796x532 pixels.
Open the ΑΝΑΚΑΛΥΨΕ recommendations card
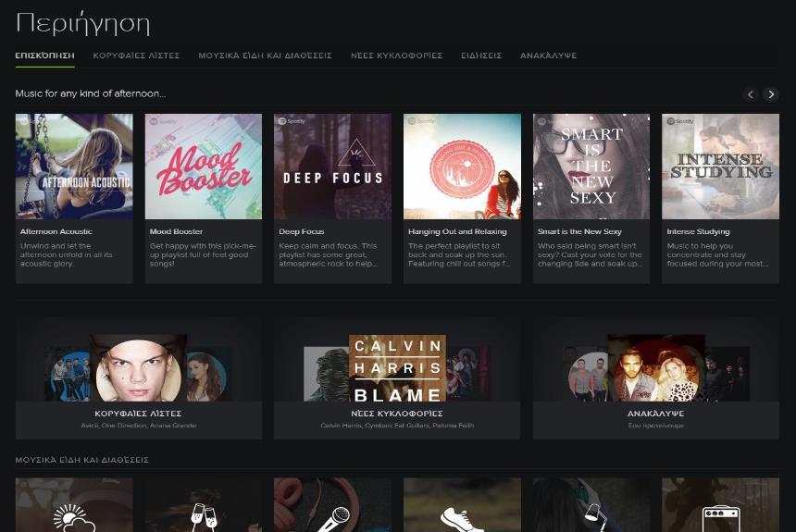coord(656,378)
